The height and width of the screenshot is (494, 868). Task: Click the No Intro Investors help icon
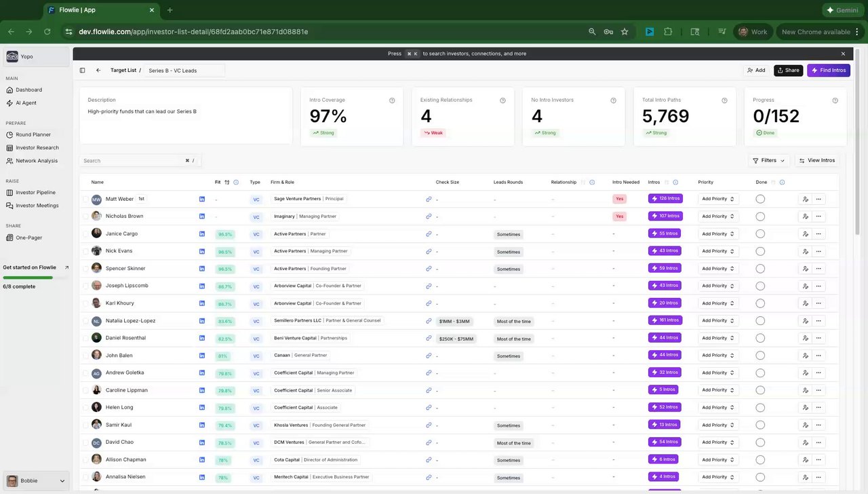613,100
